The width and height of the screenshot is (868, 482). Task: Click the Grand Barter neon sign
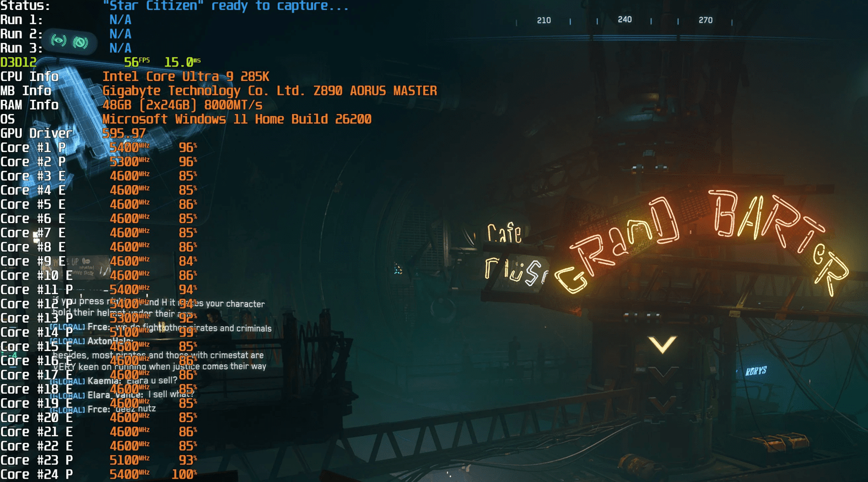(x=702, y=242)
